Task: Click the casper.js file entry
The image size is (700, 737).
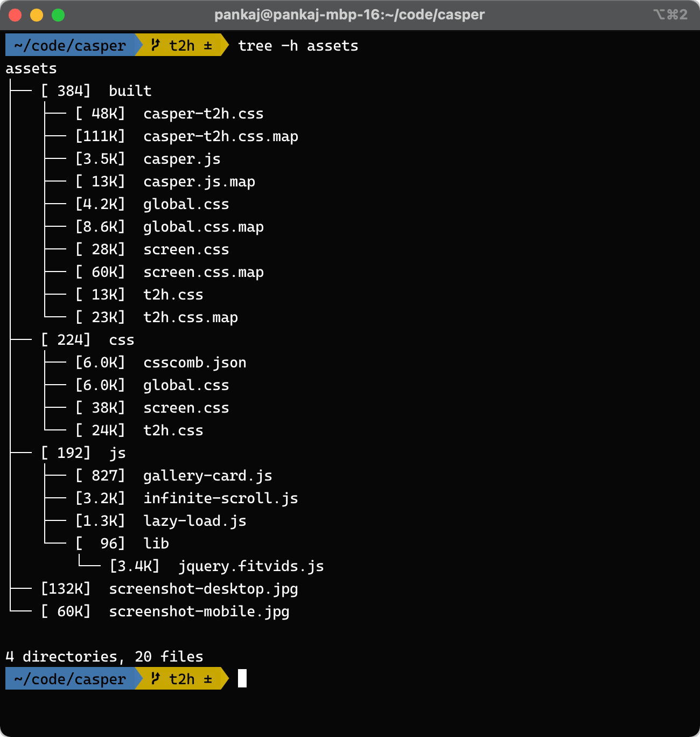Action: (x=182, y=159)
